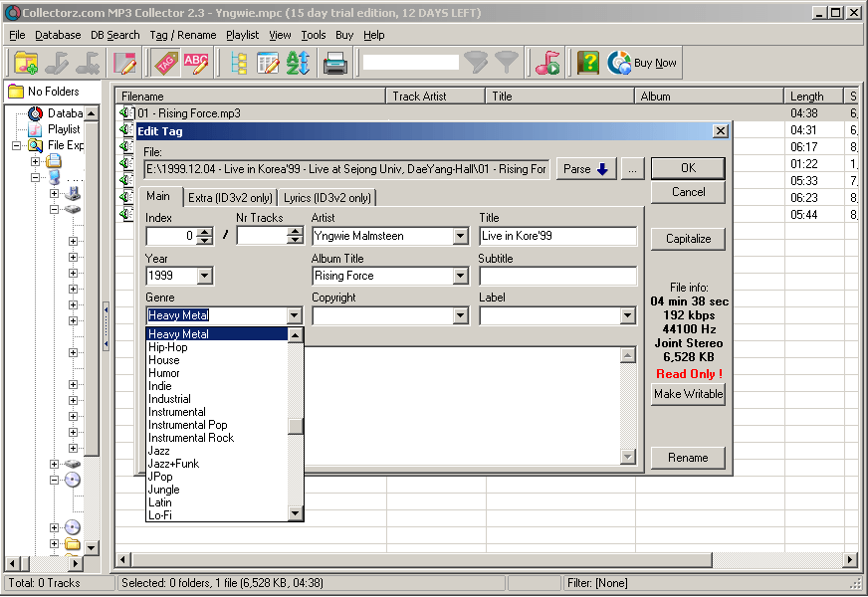Click the printer icon in toolbar
This screenshot has height=597, width=868.
pyautogui.click(x=334, y=64)
